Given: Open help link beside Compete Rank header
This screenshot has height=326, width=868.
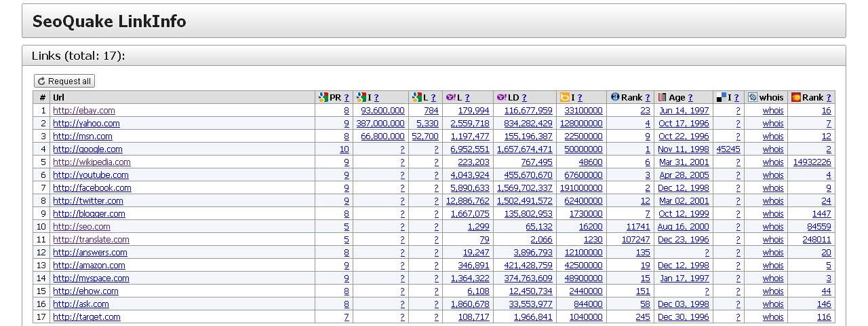Looking at the screenshot, I should pos(829,98).
